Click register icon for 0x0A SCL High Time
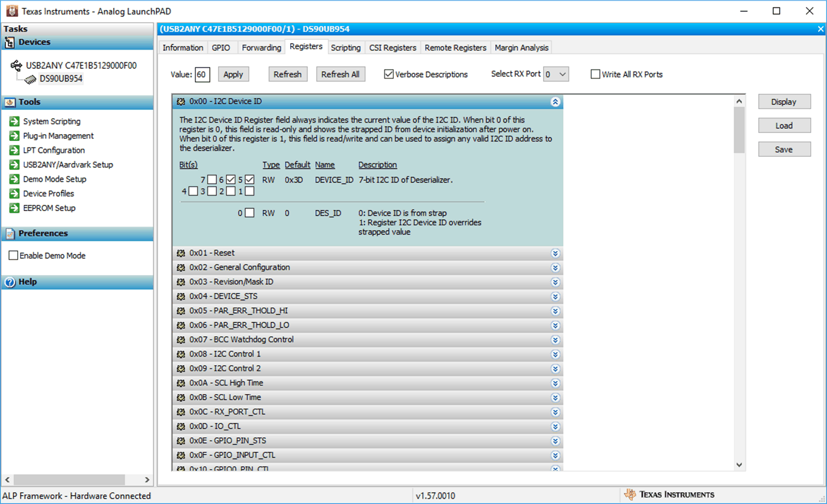Image resolution: width=827 pixels, height=504 pixels. tap(181, 383)
